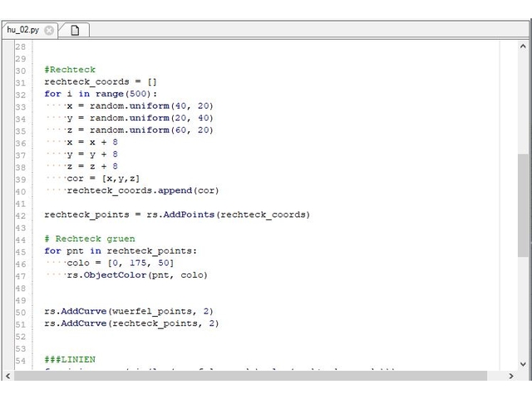Click line number 48 in gutter
This screenshot has height=399, width=532.
point(20,288)
